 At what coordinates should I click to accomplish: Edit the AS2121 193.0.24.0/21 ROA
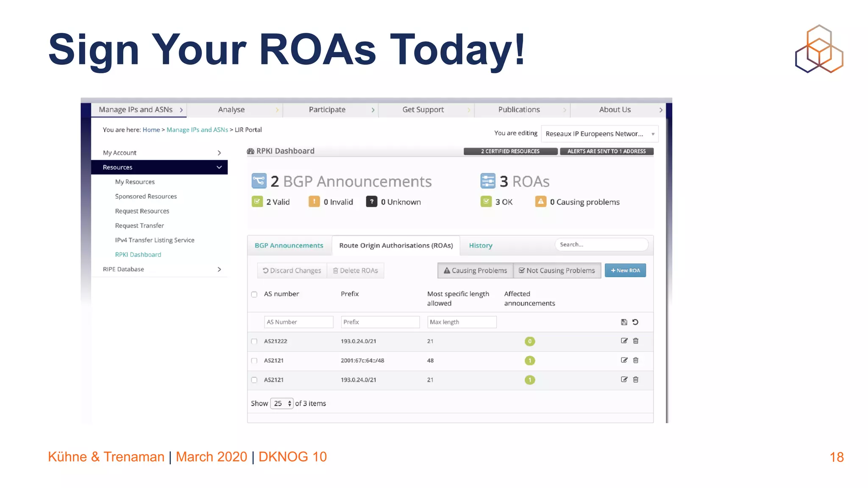tap(624, 380)
